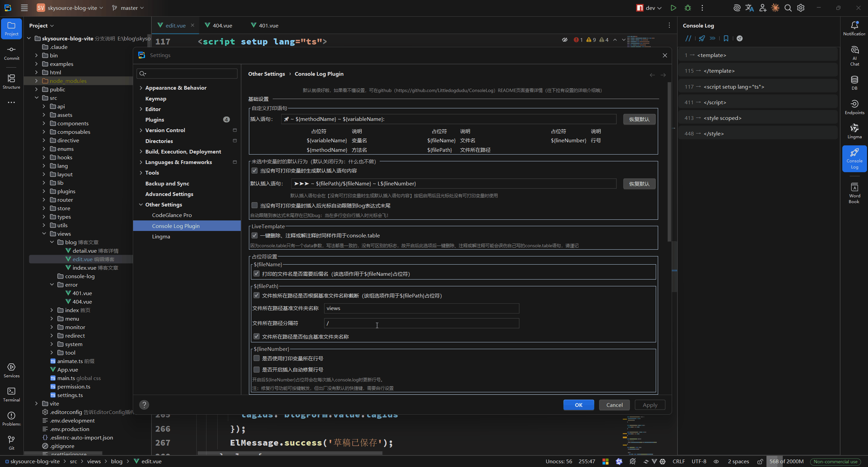Toggle include base folder name checkbox
Screen dimensions: 868x467
tap(256, 337)
